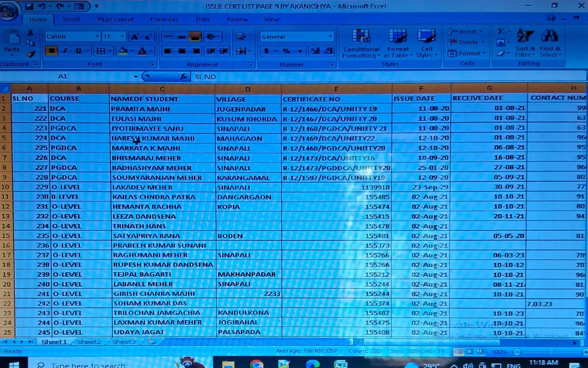Toggle Bold formatting button
588x368 pixels.
(x=51, y=51)
